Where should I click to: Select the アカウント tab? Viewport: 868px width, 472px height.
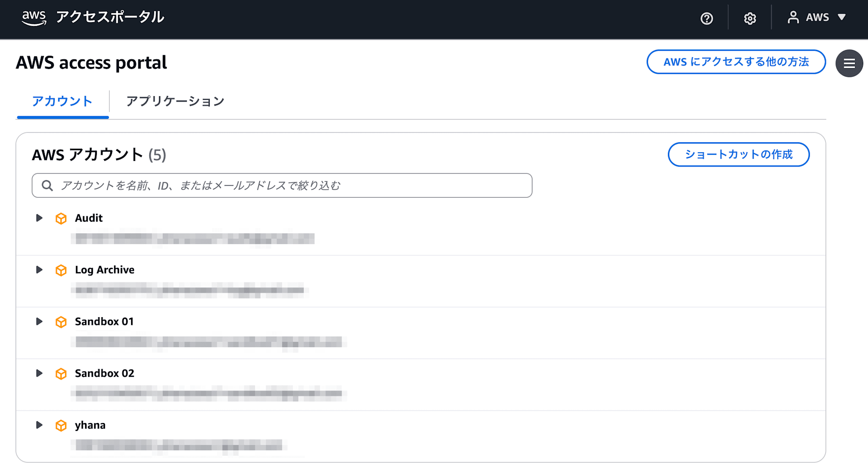click(62, 101)
